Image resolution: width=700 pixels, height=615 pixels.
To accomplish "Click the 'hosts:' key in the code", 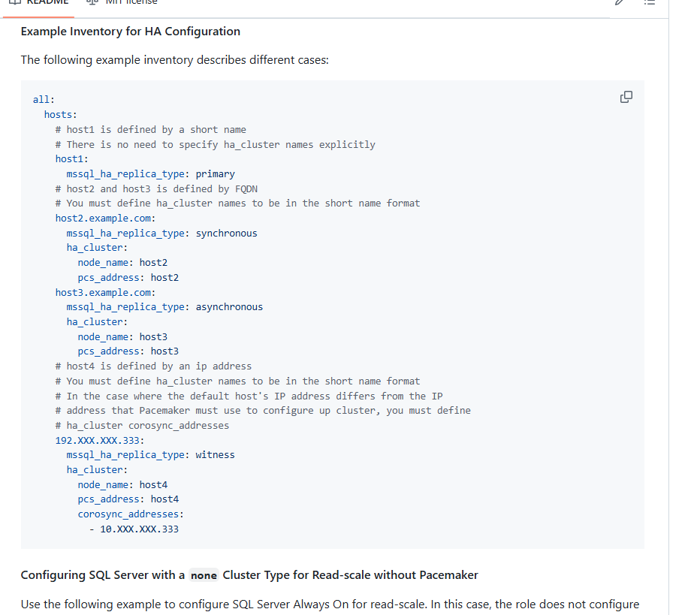I will (x=60, y=115).
